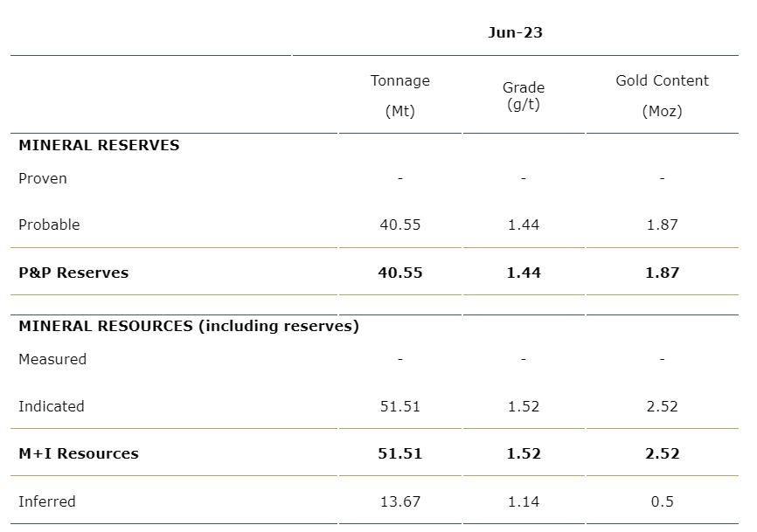Select the Proven row label

click(x=43, y=178)
